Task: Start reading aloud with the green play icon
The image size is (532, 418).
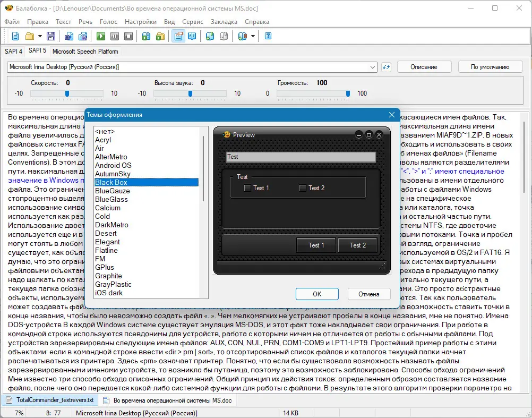Action: [101, 36]
